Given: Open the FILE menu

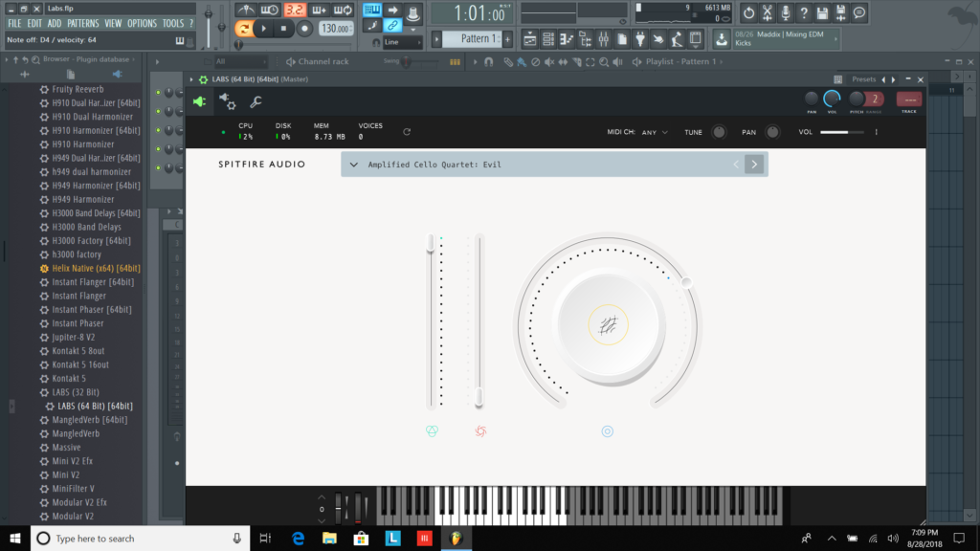Looking at the screenshot, I should click(13, 24).
